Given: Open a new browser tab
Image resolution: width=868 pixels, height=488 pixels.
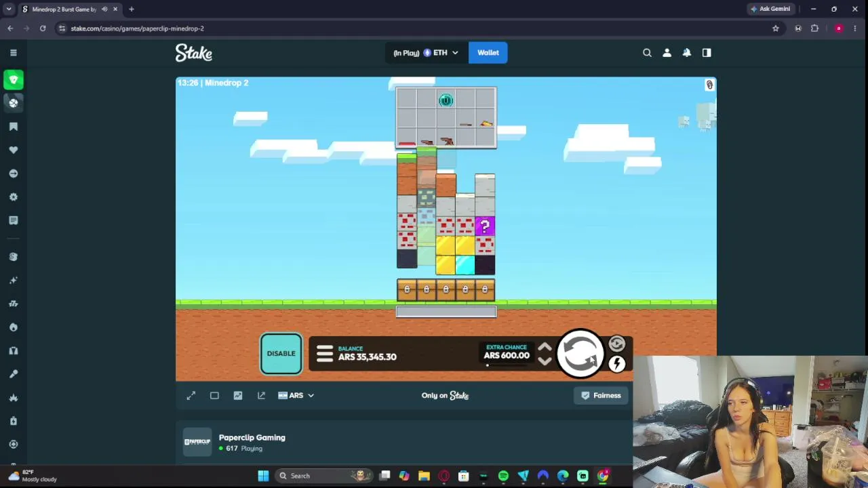Looking at the screenshot, I should coord(132,9).
